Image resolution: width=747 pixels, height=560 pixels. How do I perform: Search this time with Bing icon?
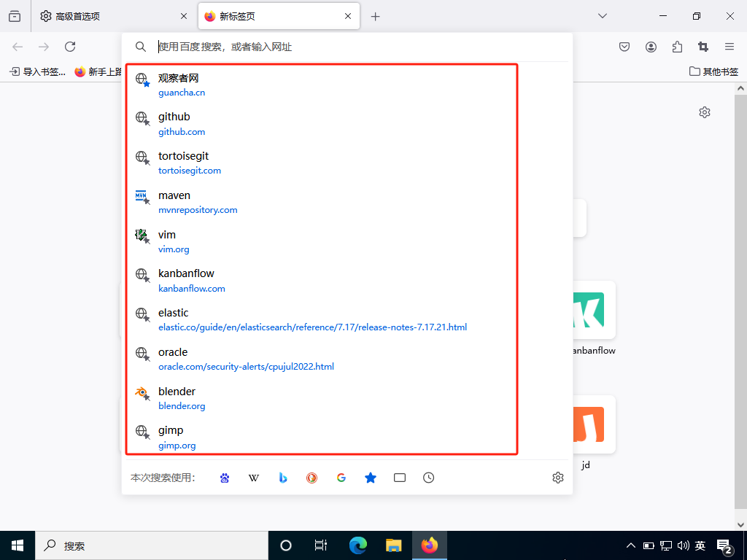[x=283, y=478]
